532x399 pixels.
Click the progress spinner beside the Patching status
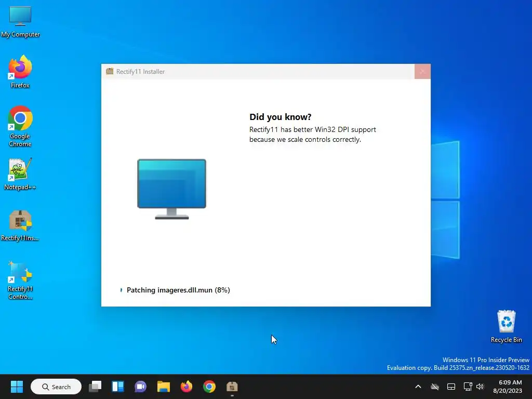point(121,290)
